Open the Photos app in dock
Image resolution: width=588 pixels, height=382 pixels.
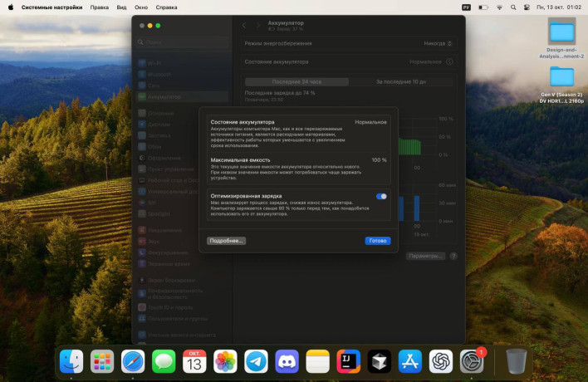click(x=225, y=361)
